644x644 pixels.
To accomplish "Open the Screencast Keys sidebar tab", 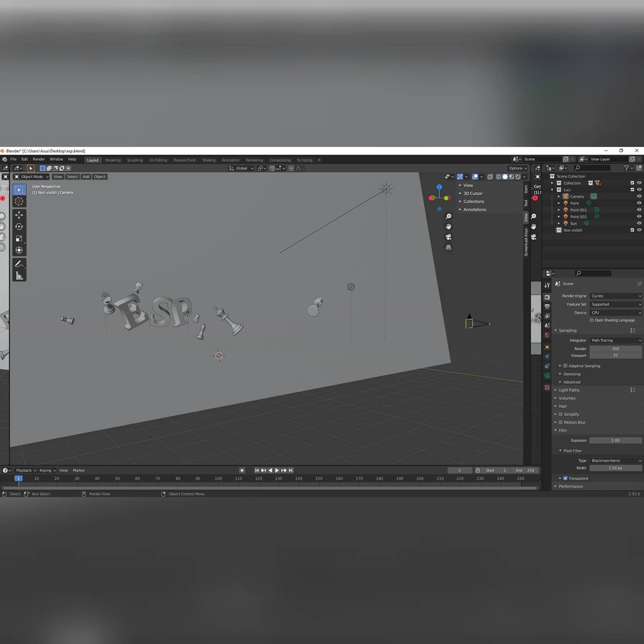I will tap(526, 242).
